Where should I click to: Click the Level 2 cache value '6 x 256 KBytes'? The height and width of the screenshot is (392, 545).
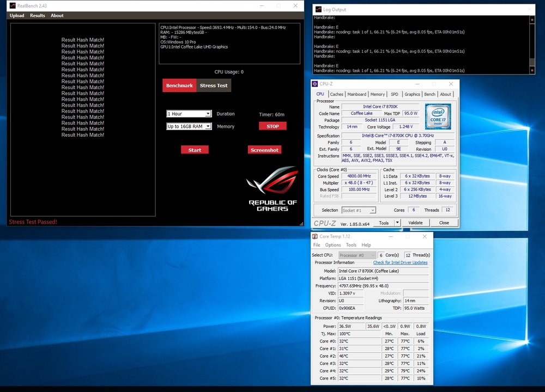pyautogui.click(x=417, y=189)
